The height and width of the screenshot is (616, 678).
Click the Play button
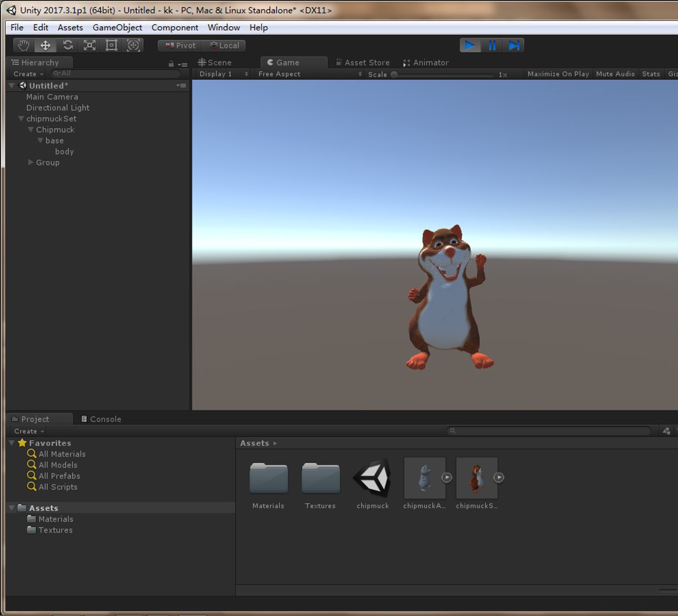470,46
